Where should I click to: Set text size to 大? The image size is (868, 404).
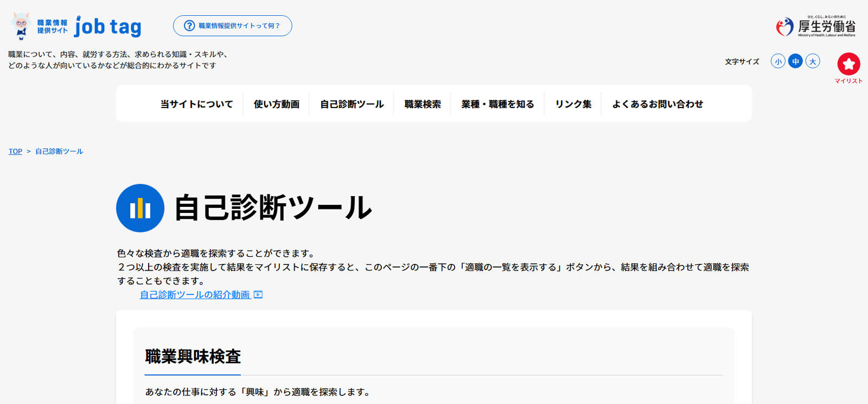coord(813,61)
